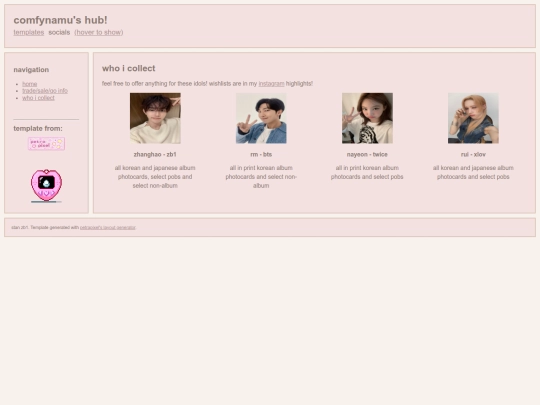Open trade/sale/go info navigation link
The height and width of the screenshot is (405, 540).
[x=45, y=91]
